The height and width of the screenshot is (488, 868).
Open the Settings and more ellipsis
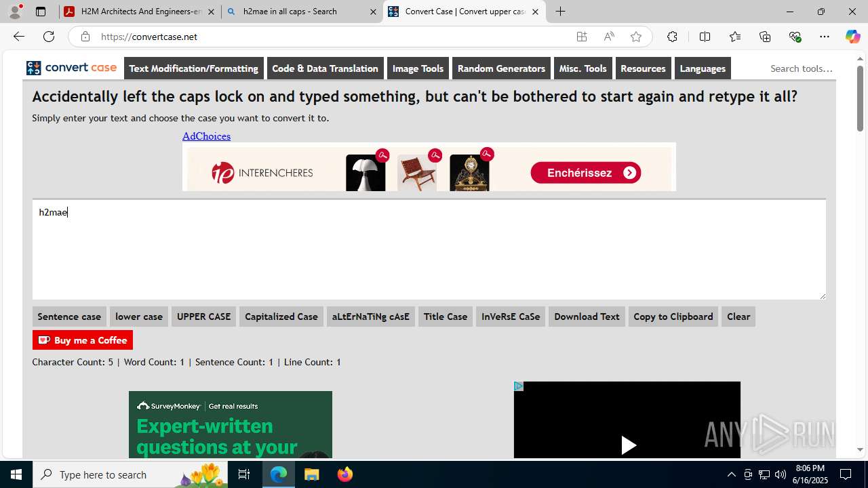(x=825, y=37)
